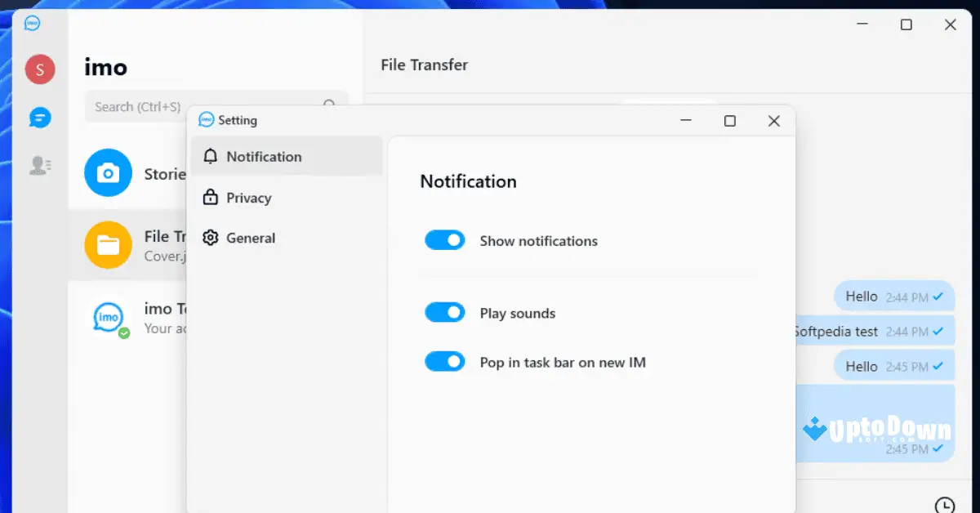Turn off Play sounds
Viewport: 980px width, 513px height.
point(445,312)
